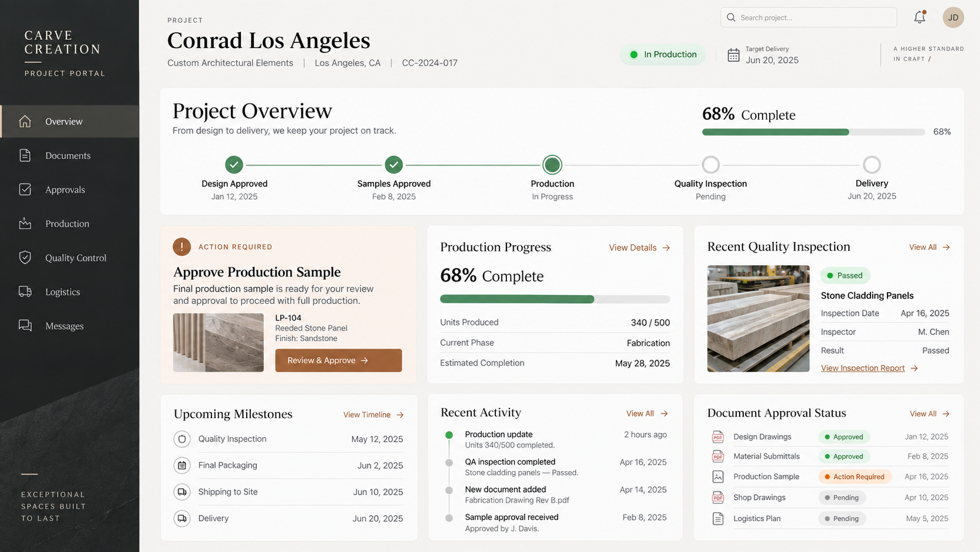Click the Production Sample image file icon

pyautogui.click(x=717, y=477)
